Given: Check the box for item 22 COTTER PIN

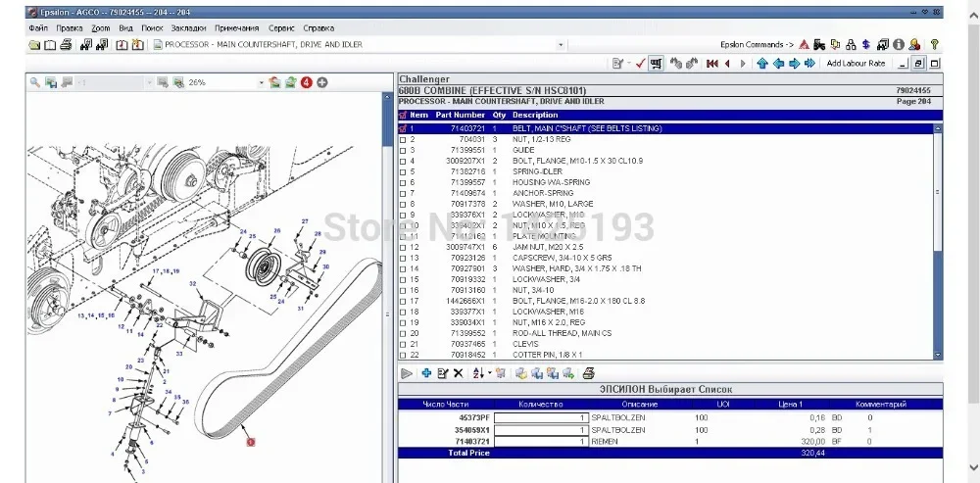Looking at the screenshot, I should coord(403,355).
